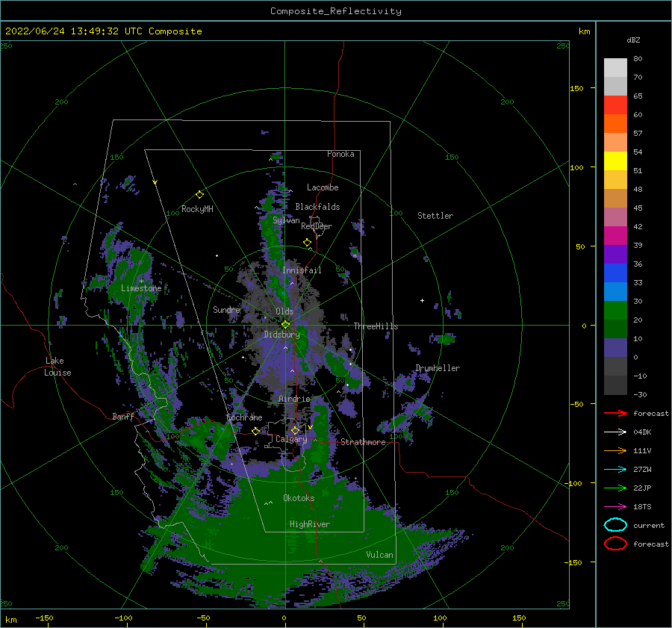The height and width of the screenshot is (628, 672).
Task: Click the Blackfalds city label
Action: (x=317, y=207)
